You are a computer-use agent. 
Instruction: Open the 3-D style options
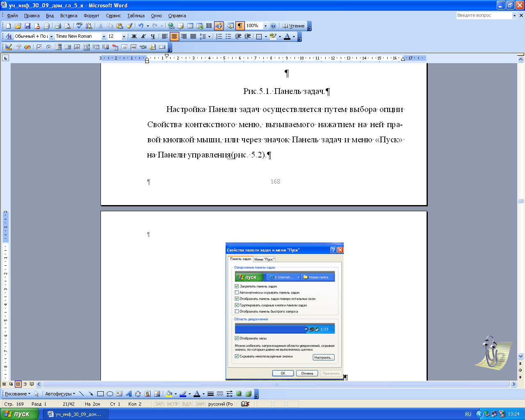248,394
